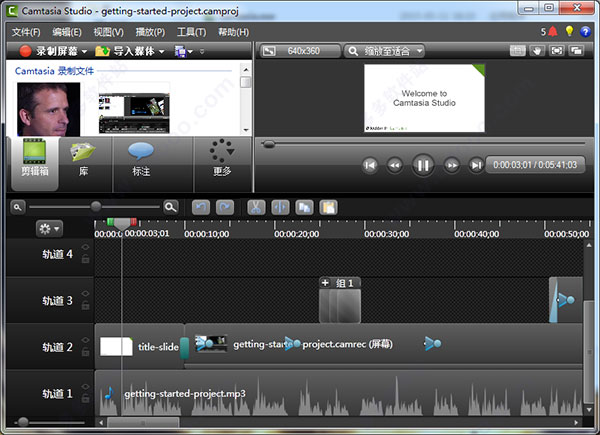Toggle lock of 轨道 3
Screen dimensions: 600x435
[x=85, y=305]
